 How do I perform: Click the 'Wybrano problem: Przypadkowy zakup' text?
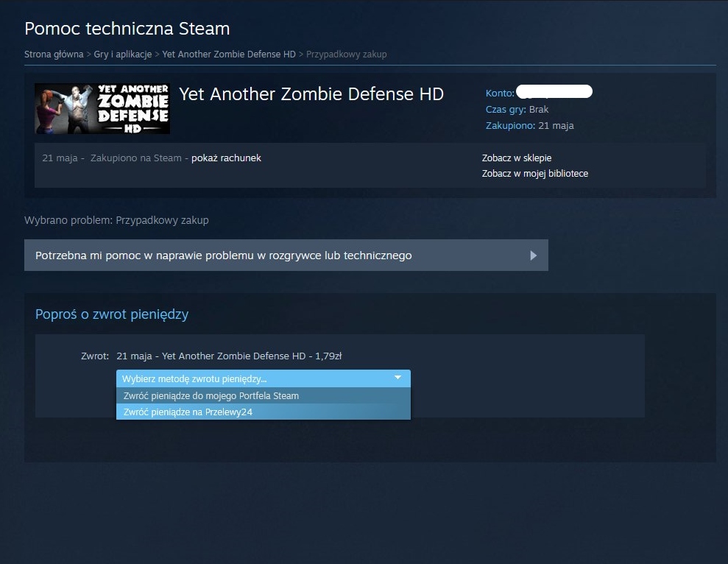coord(116,220)
